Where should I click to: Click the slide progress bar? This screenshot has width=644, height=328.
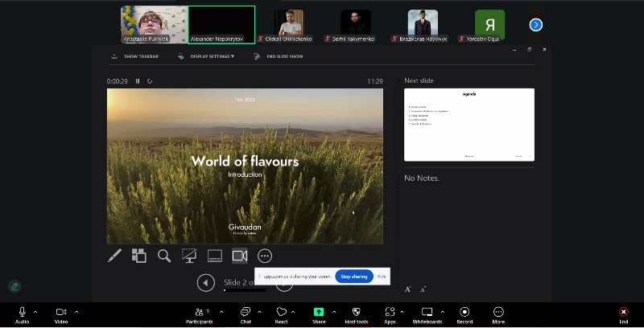coord(246,290)
